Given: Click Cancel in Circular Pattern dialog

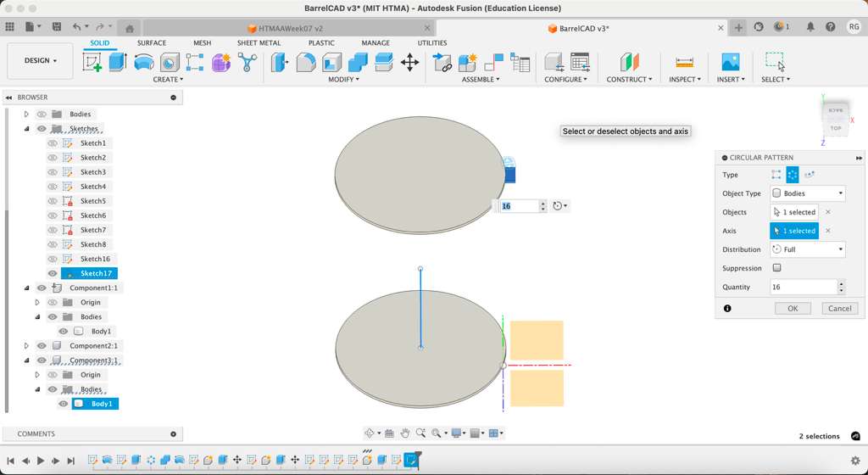Looking at the screenshot, I should pyautogui.click(x=839, y=309).
